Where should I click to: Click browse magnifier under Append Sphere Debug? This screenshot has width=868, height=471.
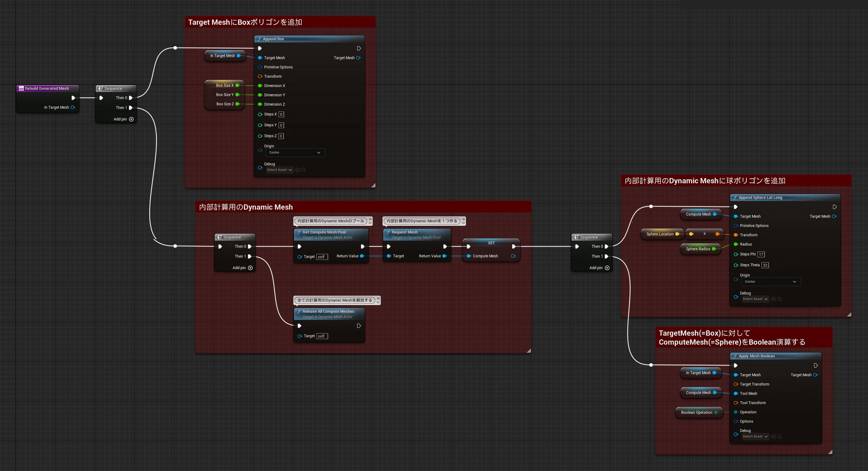point(779,299)
